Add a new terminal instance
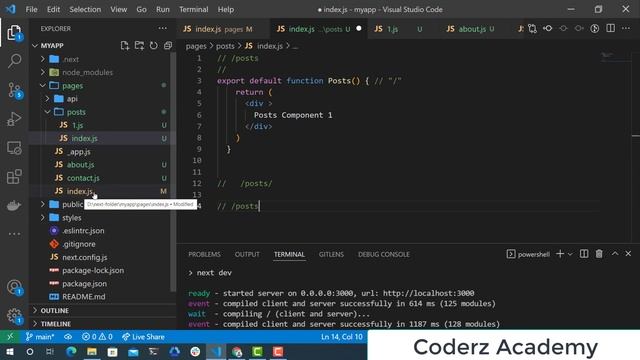This screenshot has height=360, width=640. tap(560, 254)
